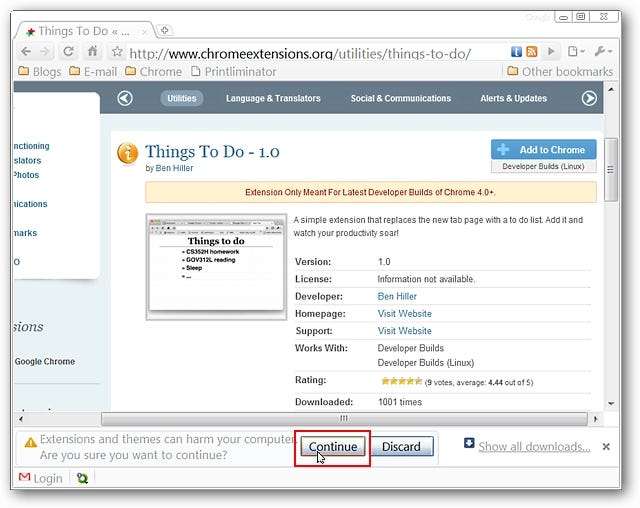Open Show all downloads link
The image size is (640, 508).
click(x=534, y=447)
